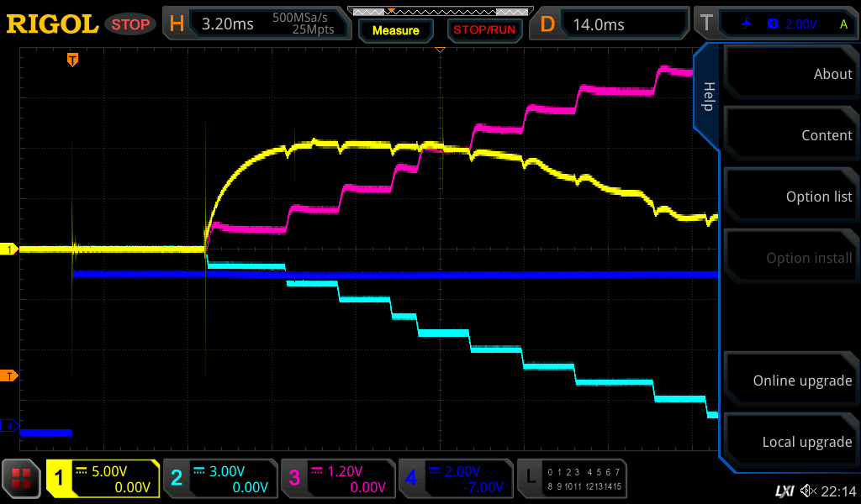Click the RIGOL logo

[52, 24]
